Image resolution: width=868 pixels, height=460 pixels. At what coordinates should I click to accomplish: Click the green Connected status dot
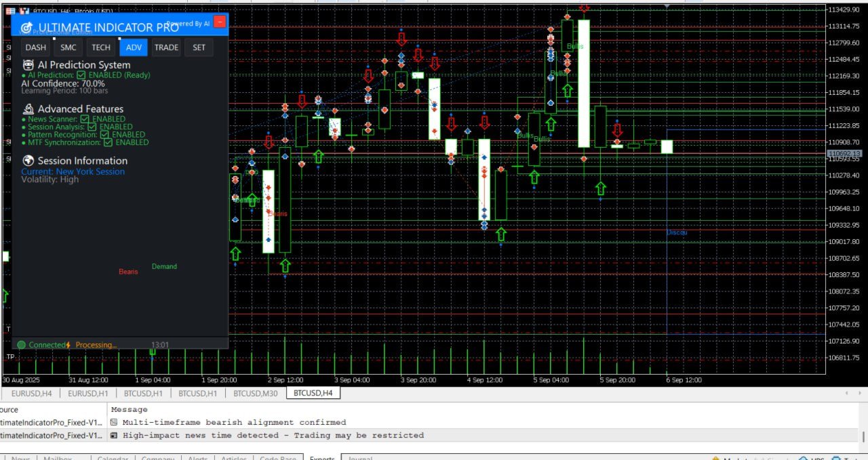point(22,345)
